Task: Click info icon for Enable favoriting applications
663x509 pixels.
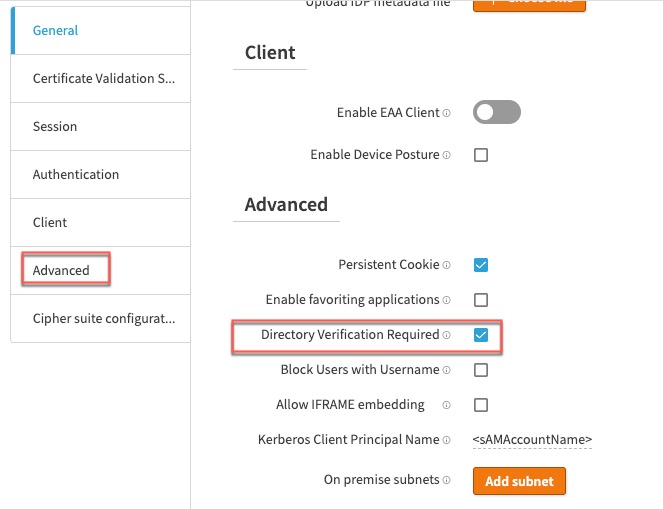Action: [x=446, y=300]
